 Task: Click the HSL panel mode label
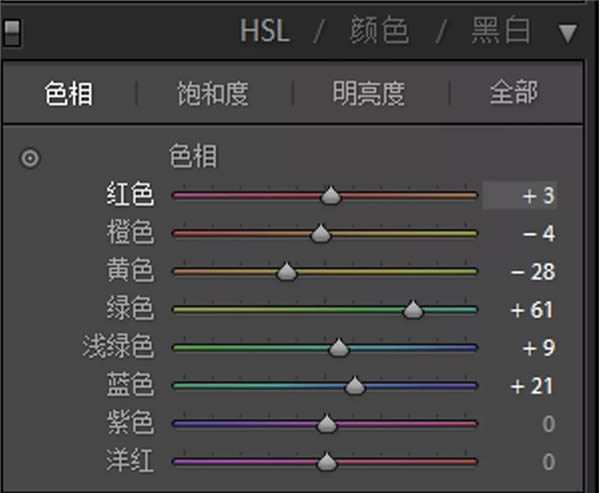[x=264, y=32]
